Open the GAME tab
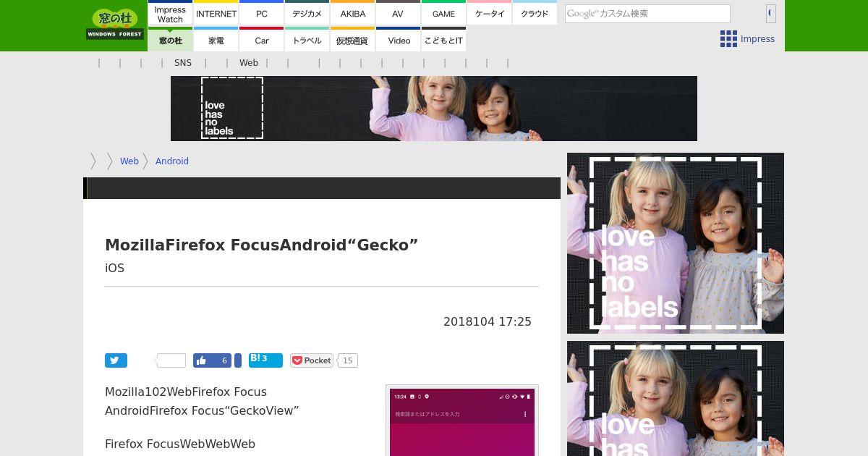 [x=443, y=13]
